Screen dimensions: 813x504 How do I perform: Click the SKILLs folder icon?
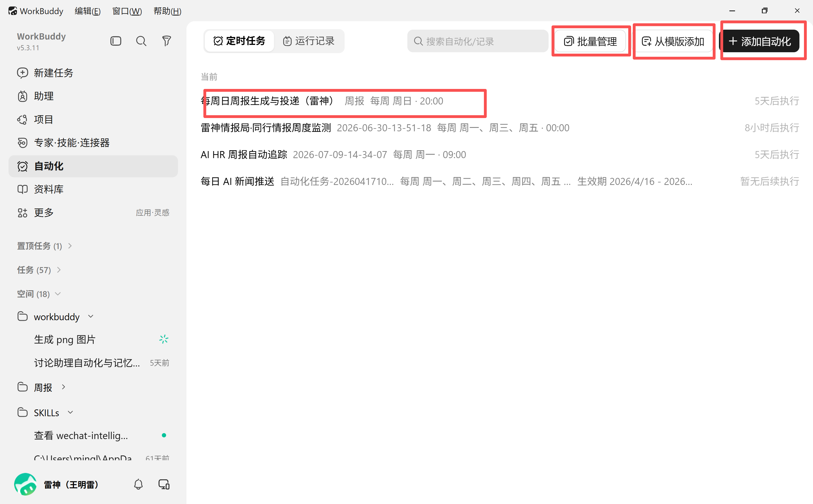(22, 412)
